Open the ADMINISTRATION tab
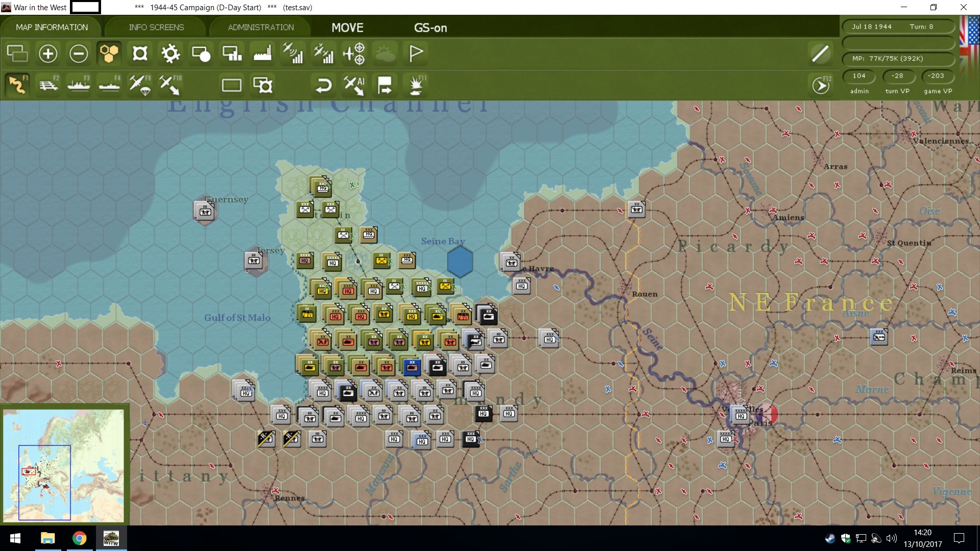980x551 pixels. (x=261, y=28)
